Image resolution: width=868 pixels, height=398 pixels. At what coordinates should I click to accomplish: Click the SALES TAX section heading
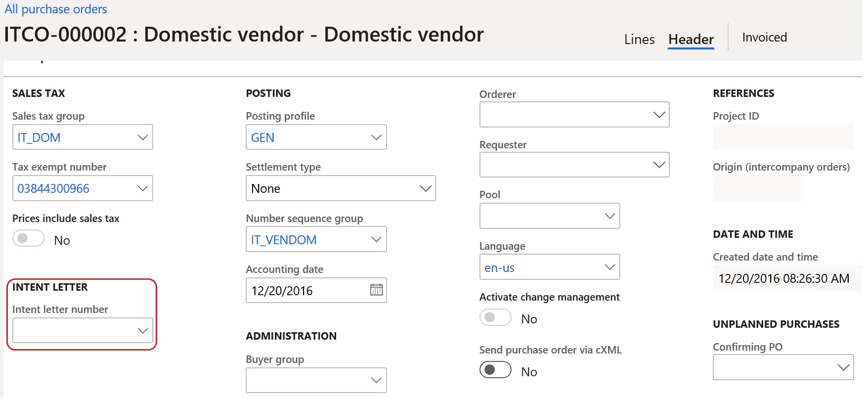(39, 93)
